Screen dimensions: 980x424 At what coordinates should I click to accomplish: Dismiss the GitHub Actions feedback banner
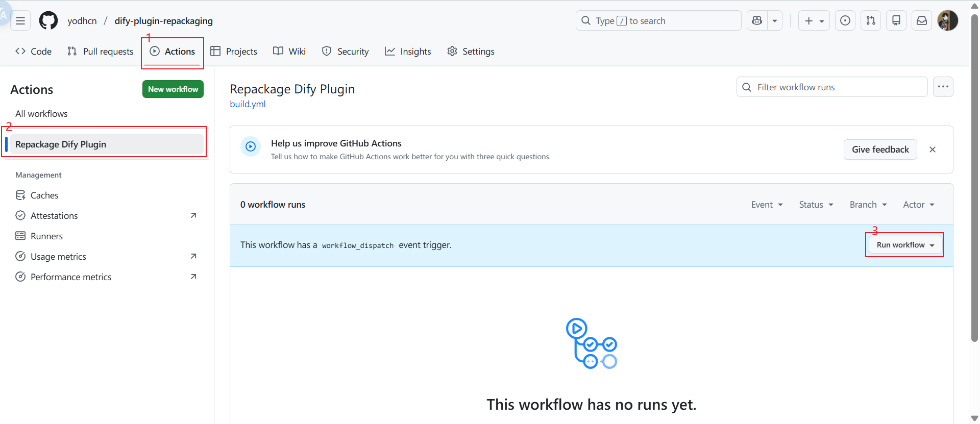pos(933,149)
